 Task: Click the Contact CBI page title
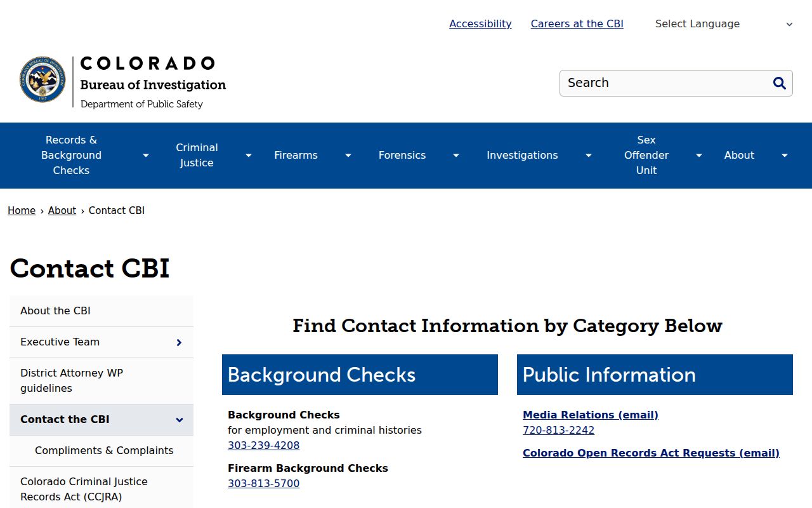point(89,269)
